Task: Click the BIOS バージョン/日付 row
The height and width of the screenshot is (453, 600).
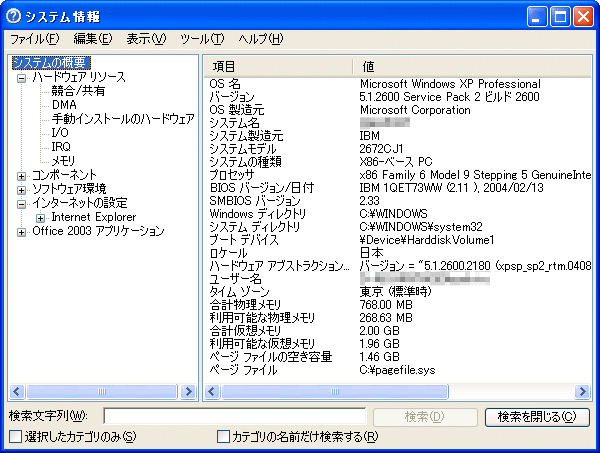Action: tap(398, 188)
